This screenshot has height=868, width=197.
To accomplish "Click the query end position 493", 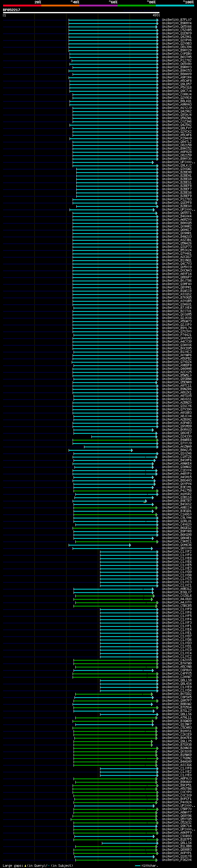I will pos(155,15).
